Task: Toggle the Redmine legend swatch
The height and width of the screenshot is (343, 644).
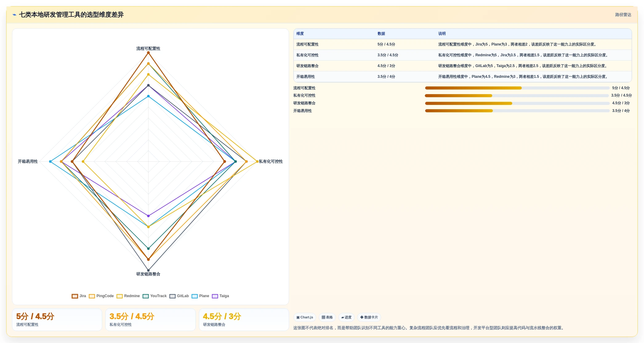Action: click(119, 296)
